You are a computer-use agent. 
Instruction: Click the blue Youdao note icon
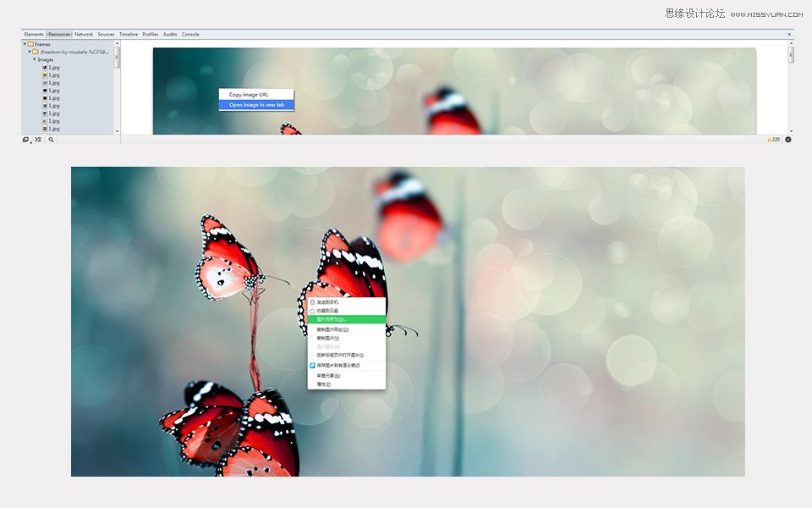312,366
